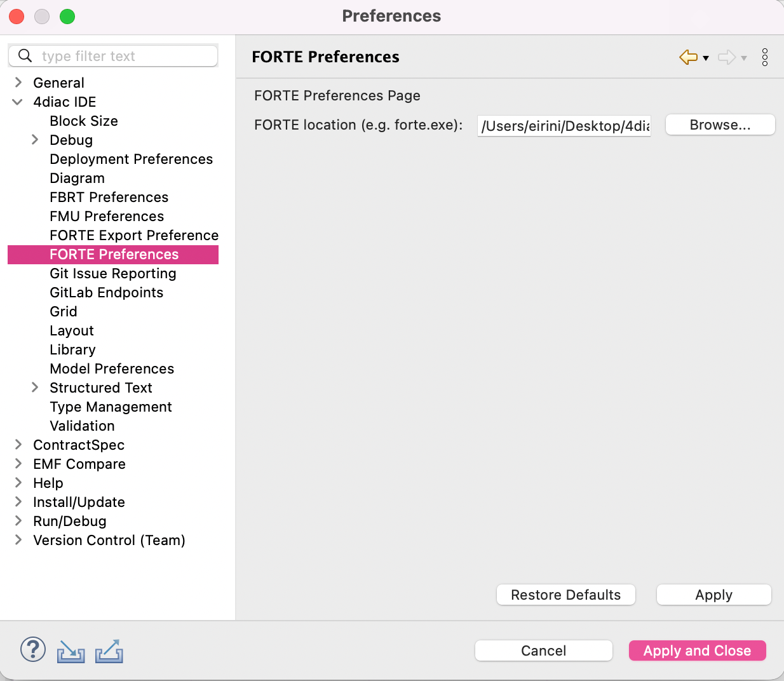Select EMF Compare tree label

coord(79,464)
